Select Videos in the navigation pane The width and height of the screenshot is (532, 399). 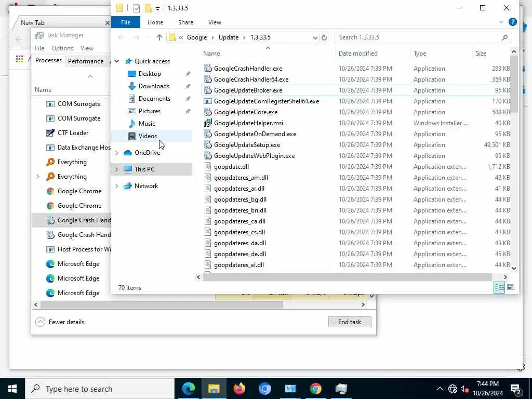[147, 136]
